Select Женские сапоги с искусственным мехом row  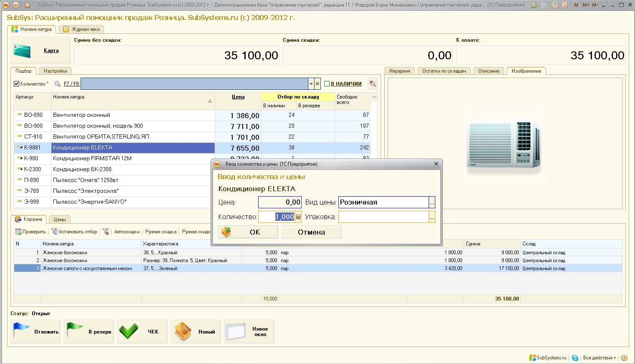[318, 268]
